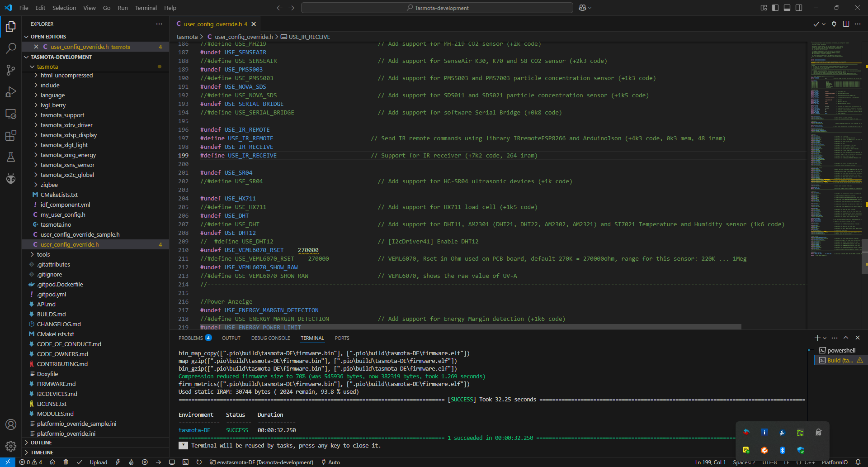Screen dimensions: 868x467
Task: Open Copilot chat icon next to search
Action: pos(582,8)
